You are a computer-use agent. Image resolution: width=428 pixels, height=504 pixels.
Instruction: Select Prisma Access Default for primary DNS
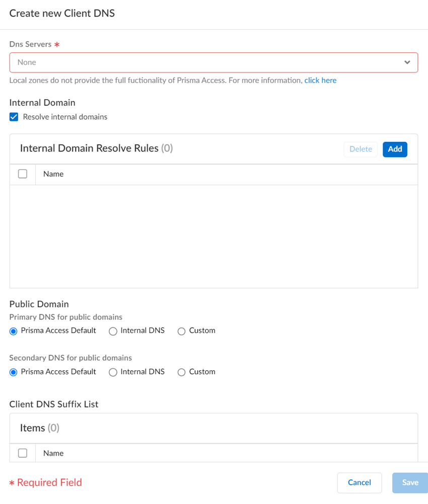click(x=13, y=330)
